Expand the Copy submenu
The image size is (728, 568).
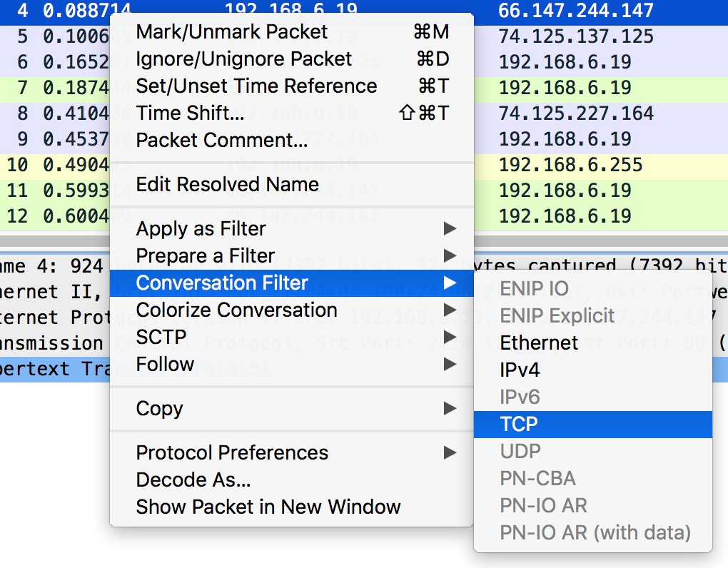pos(159,409)
